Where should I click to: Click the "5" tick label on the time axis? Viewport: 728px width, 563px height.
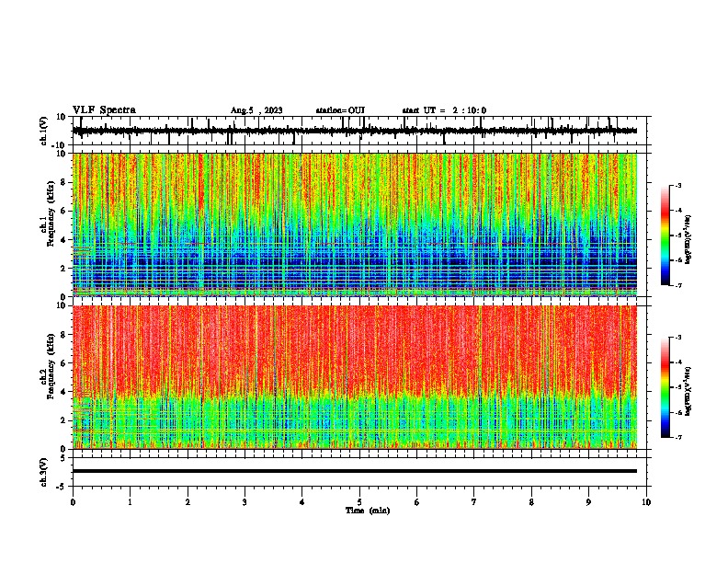[359, 502]
